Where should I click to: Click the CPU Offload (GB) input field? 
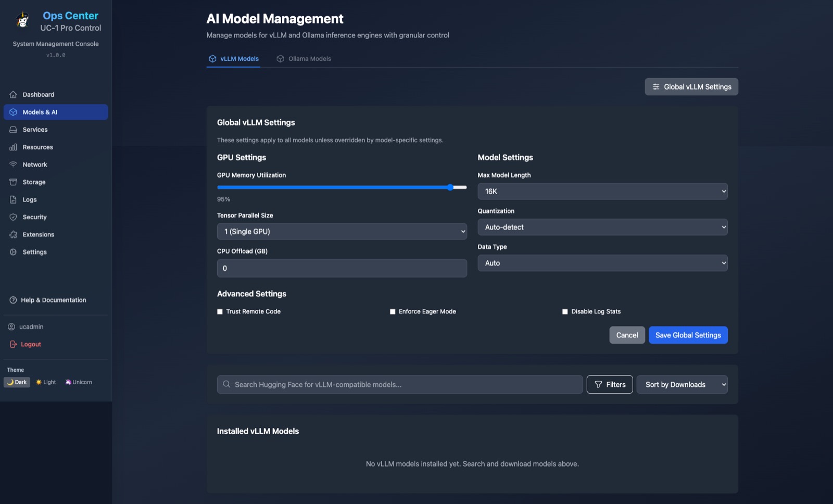pyautogui.click(x=342, y=268)
